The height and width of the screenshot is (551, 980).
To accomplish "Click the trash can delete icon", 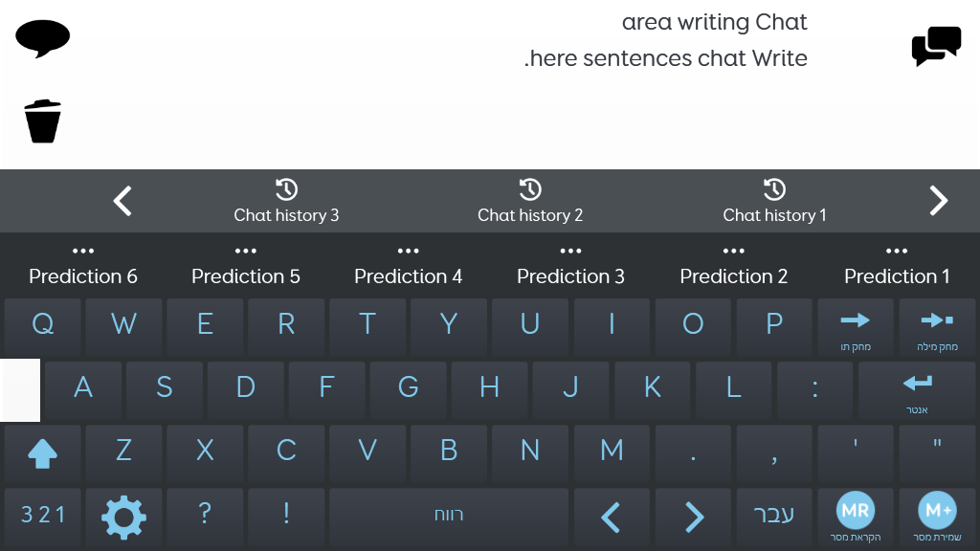I will (42, 121).
